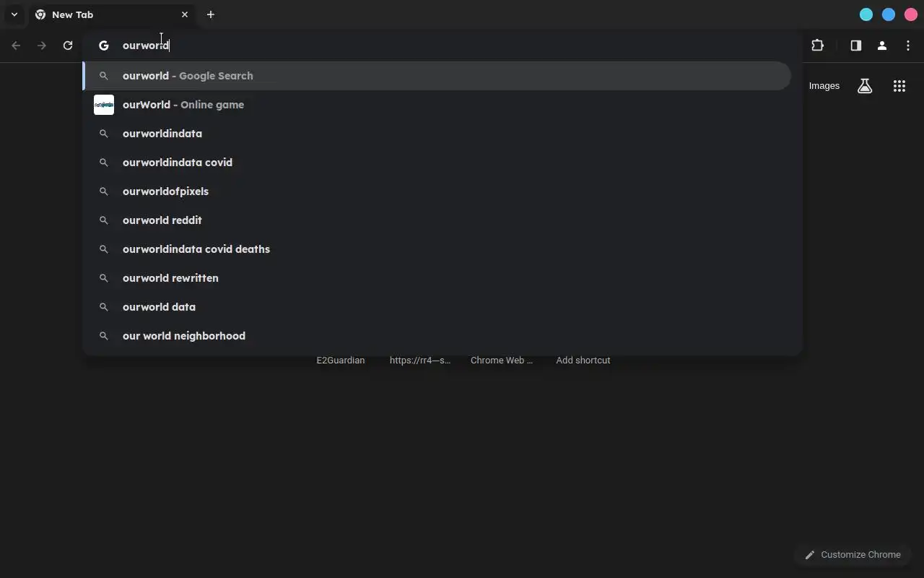This screenshot has height=578, width=924.
Task: Click the cyan window control circle
Action: coord(866,14)
